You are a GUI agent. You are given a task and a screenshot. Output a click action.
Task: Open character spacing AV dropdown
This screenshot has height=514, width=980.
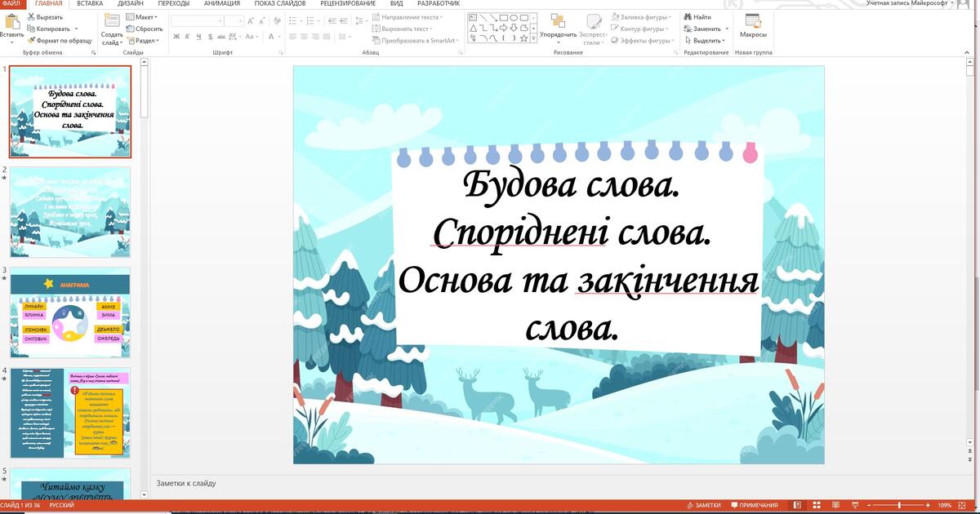click(234, 36)
